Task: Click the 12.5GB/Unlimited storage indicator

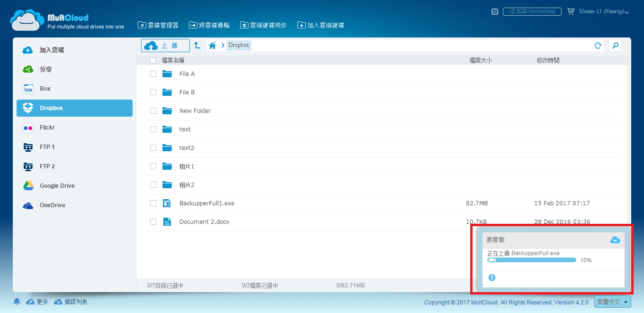Action: [532, 11]
